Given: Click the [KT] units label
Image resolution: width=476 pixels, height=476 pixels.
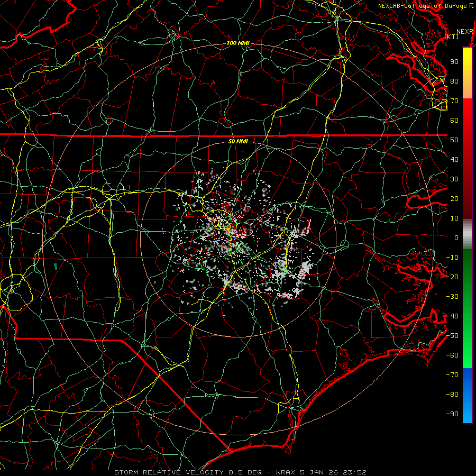Looking at the screenshot, I should [x=452, y=36].
